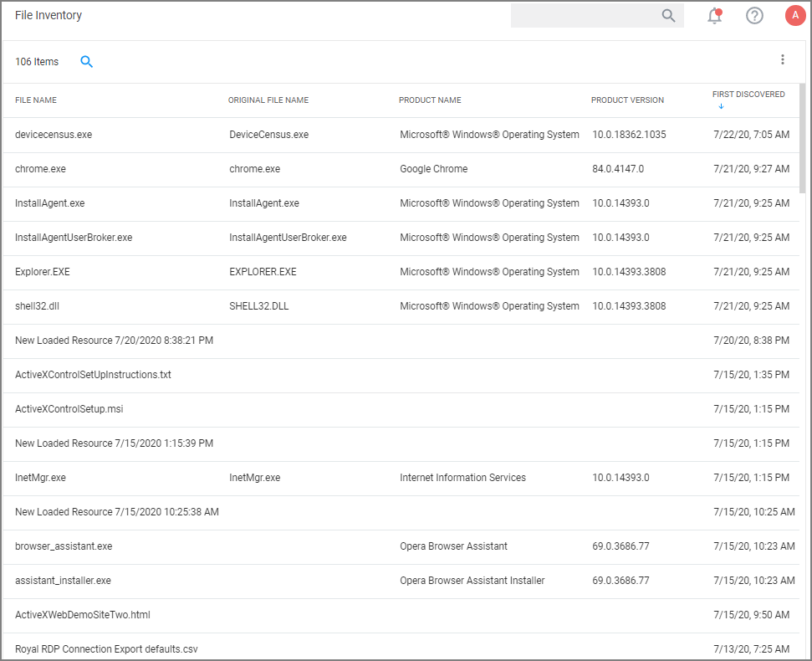This screenshot has height=661, width=812.
Task: Select the chrome.exe row
Action: click(40, 168)
